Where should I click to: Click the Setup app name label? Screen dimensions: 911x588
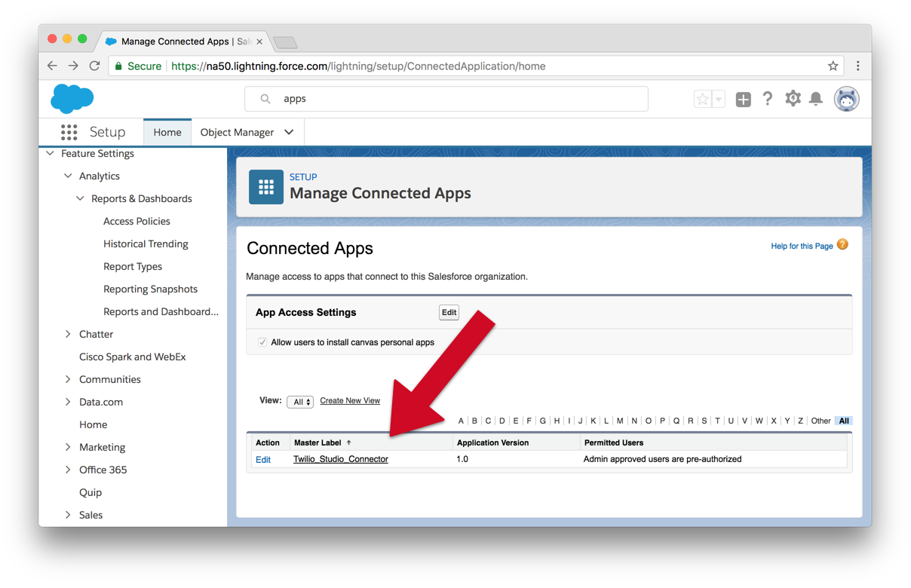107,132
